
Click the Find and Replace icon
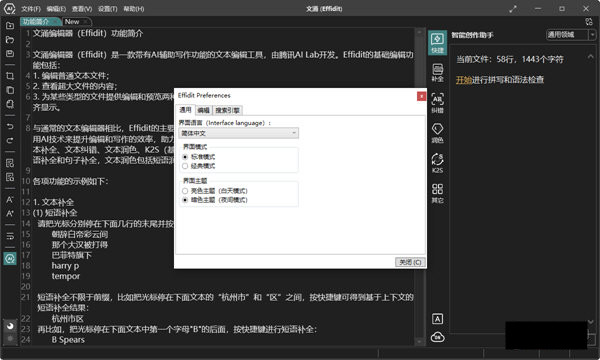coord(10,177)
